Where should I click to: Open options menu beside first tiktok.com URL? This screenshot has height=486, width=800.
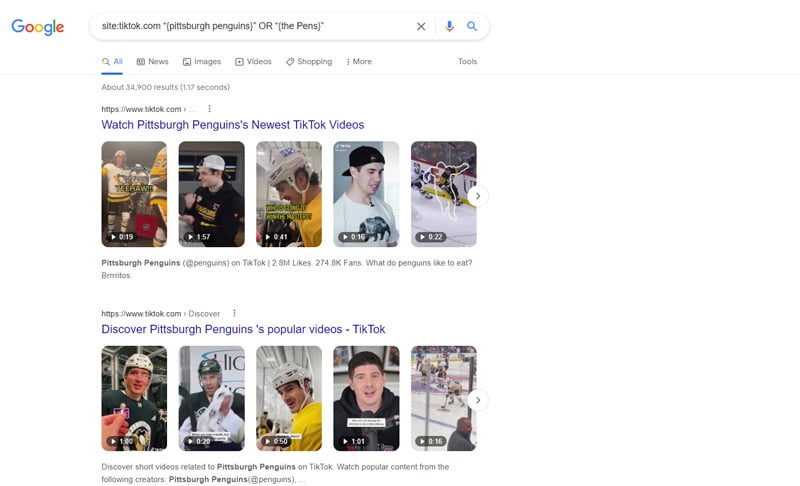pyautogui.click(x=209, y=109)
